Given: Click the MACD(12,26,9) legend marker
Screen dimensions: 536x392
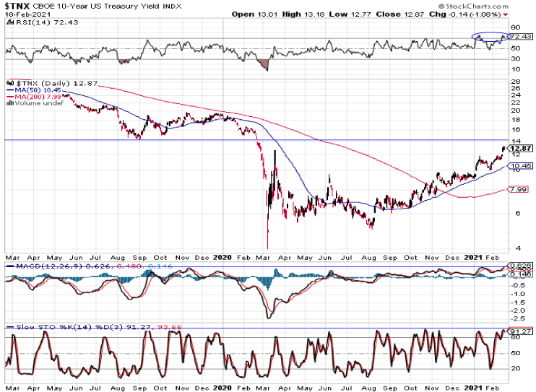Looking at the screenshot, I should (8, 266).
